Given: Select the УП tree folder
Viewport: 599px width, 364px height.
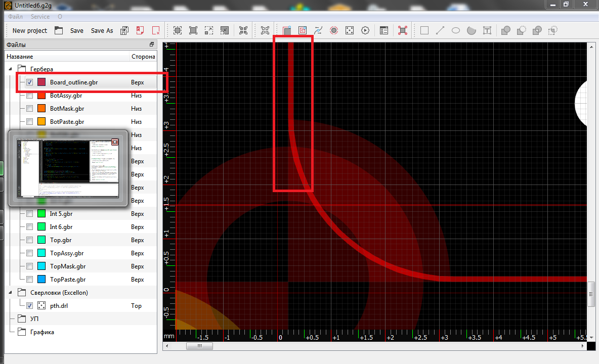Looking at the screenshot, I should click(34, 319).
